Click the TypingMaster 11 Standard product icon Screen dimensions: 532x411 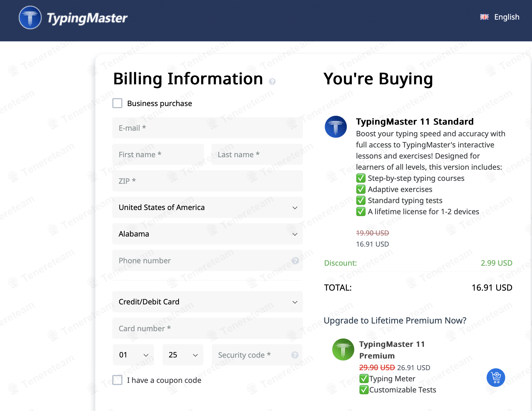click(336, 127)
